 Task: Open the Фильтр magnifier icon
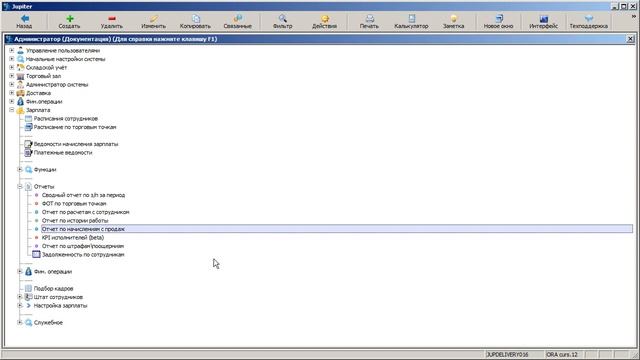coord(282,18)
